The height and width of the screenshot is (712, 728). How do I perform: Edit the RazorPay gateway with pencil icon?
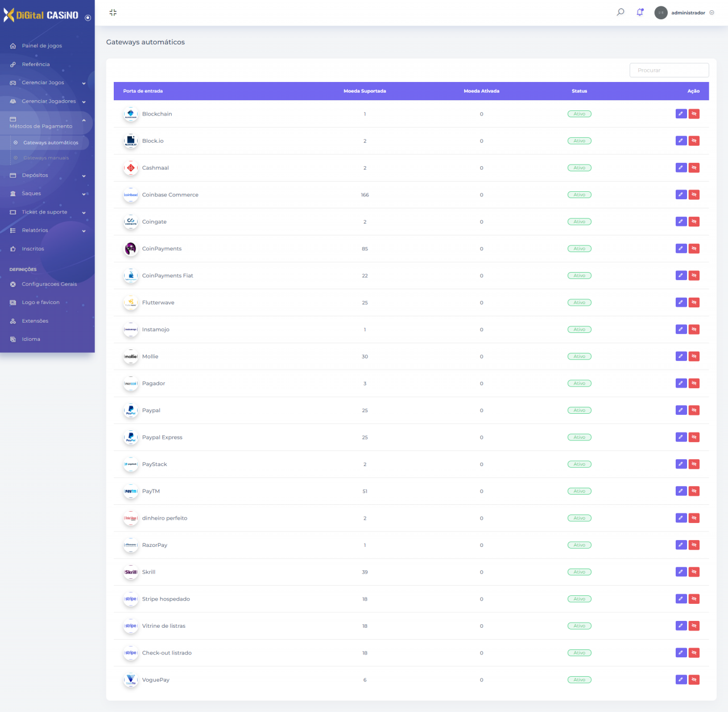pos(681,545)
